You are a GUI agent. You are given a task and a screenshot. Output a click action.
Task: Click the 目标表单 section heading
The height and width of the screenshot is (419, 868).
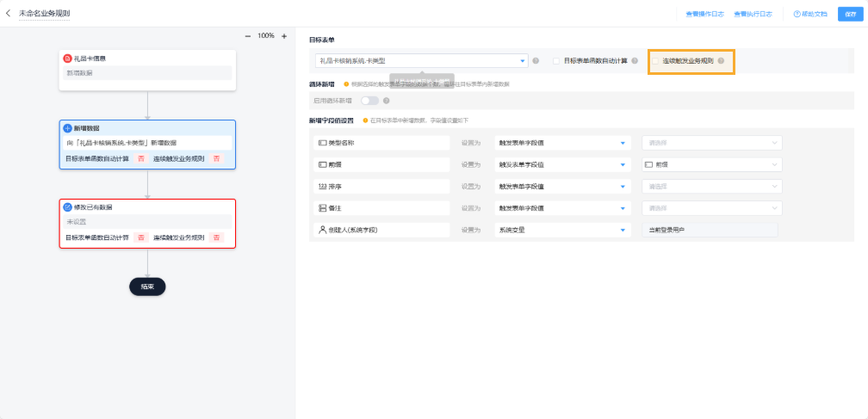tap(322, 40)
